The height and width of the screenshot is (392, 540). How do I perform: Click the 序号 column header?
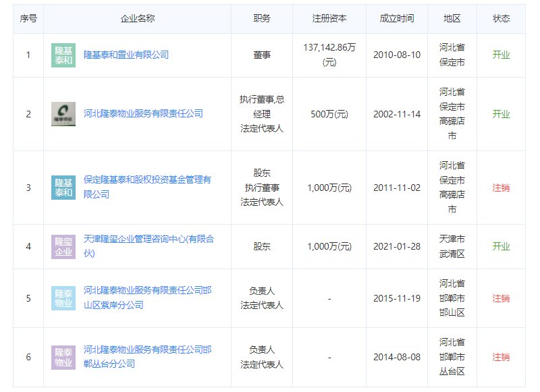pyautogui.click(x=28, y=19)
